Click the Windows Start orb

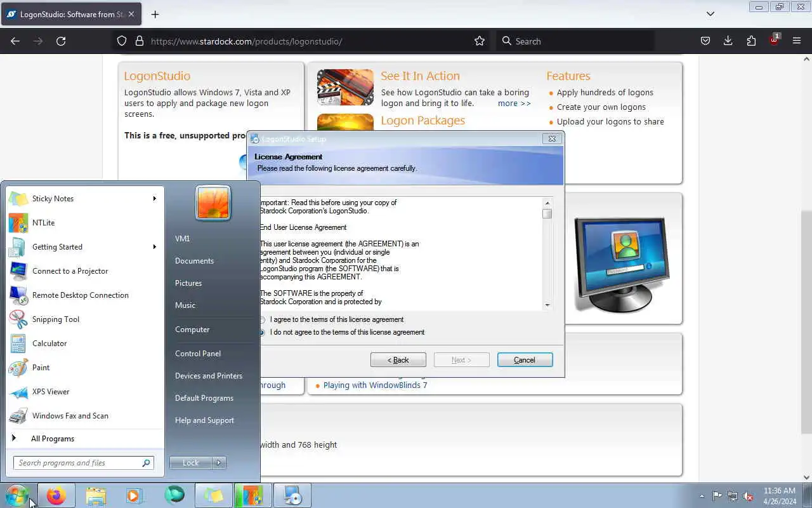tap(17, 495)
